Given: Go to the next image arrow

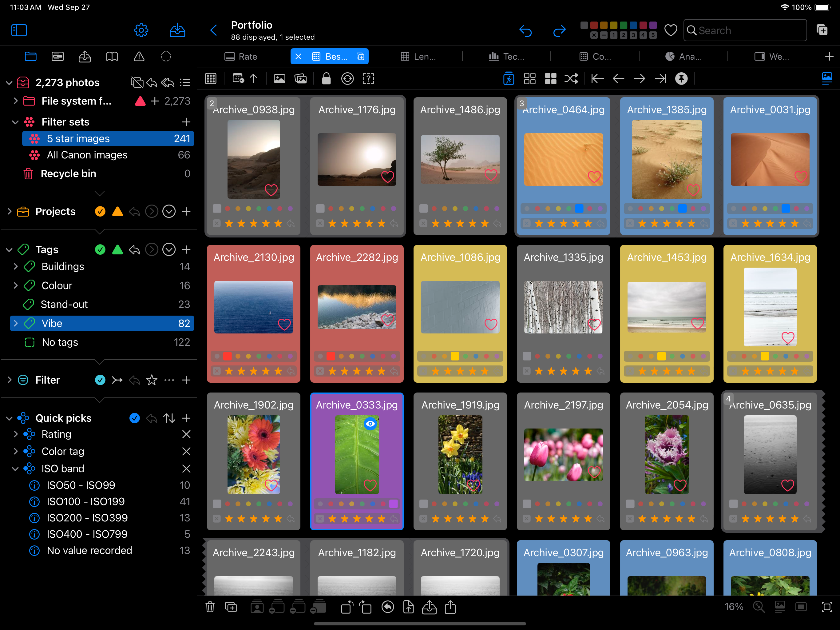Looking at the screenshot, I should 640,79.
